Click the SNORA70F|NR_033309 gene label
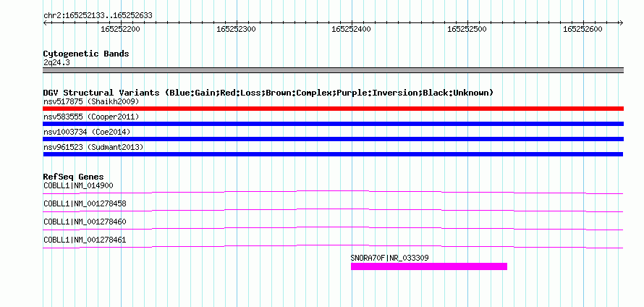The image size is (644, 307). tap(390, 258)
